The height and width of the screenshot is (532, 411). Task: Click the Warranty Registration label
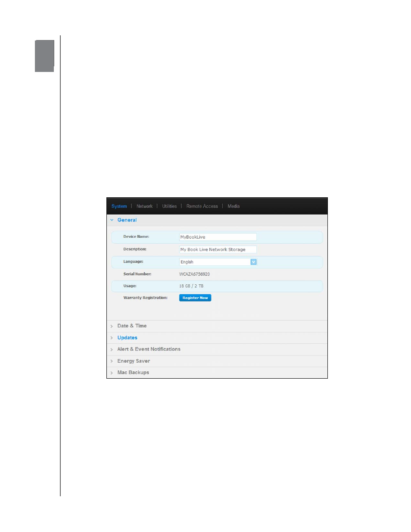click(x=145, y=298)
